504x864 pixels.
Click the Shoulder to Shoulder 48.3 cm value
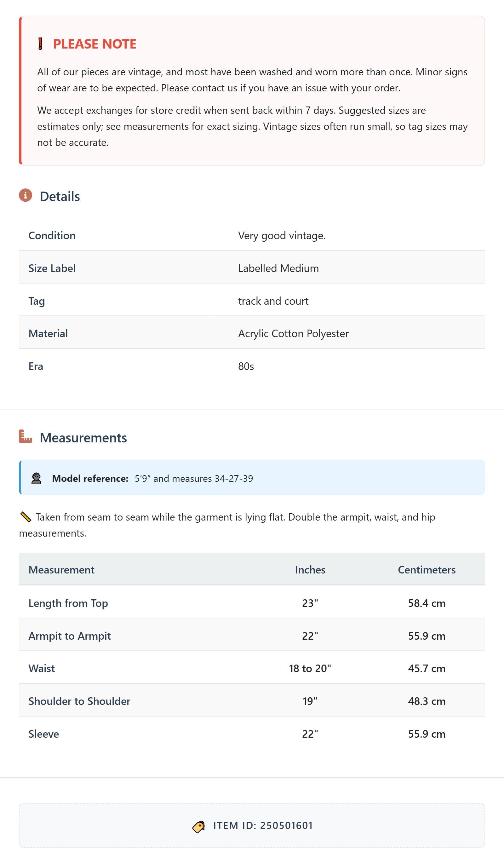pos(427,701)
